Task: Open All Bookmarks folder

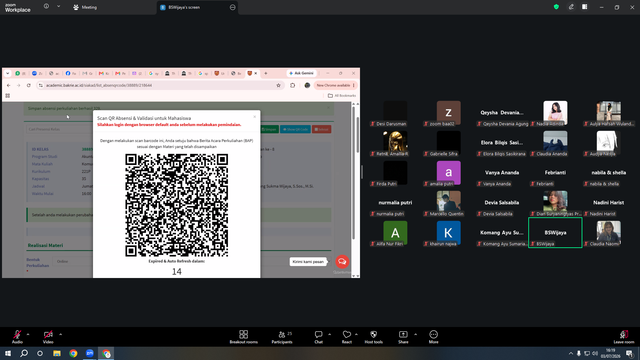Action: coord(342,96)
